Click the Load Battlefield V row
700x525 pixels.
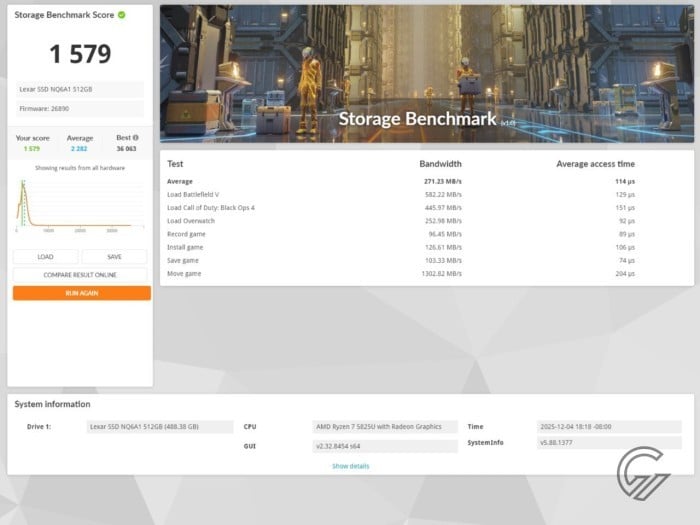(x=400, y=195)
